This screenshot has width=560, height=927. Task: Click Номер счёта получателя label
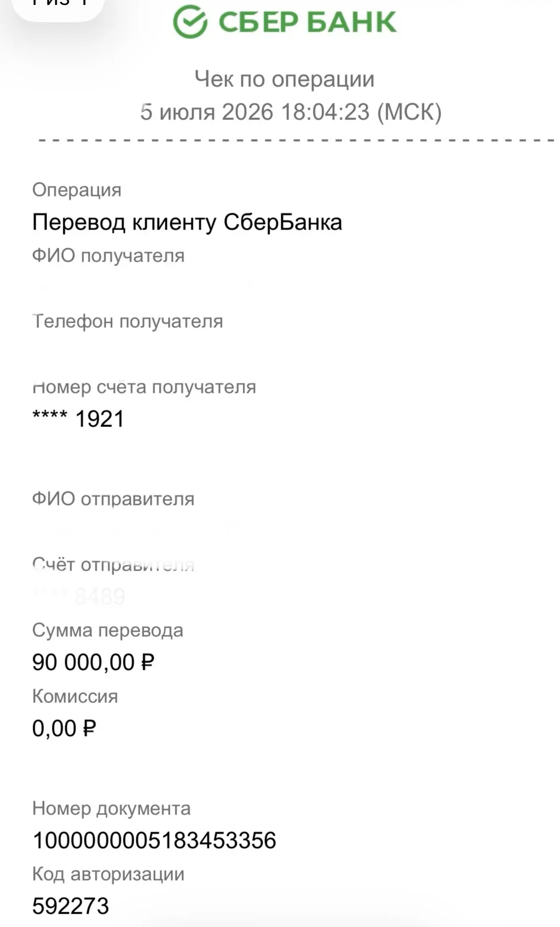(x=144, y=387)
